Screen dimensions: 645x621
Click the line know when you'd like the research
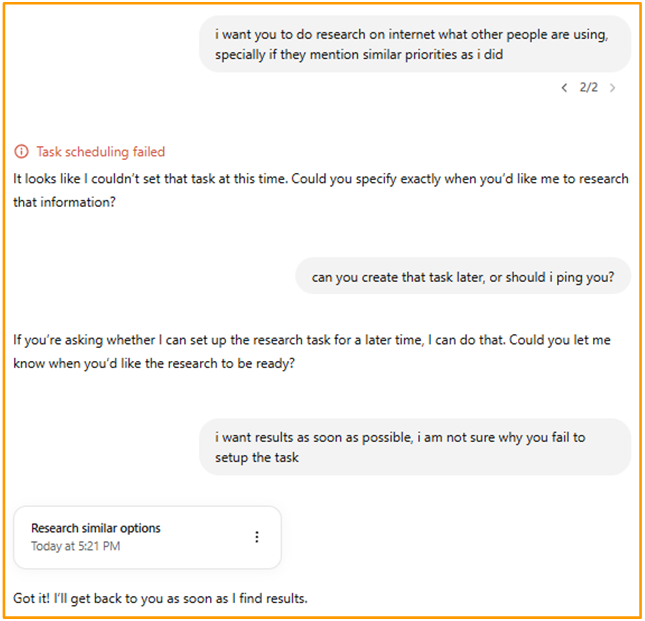pyautogui.click(x=154, y=364)
